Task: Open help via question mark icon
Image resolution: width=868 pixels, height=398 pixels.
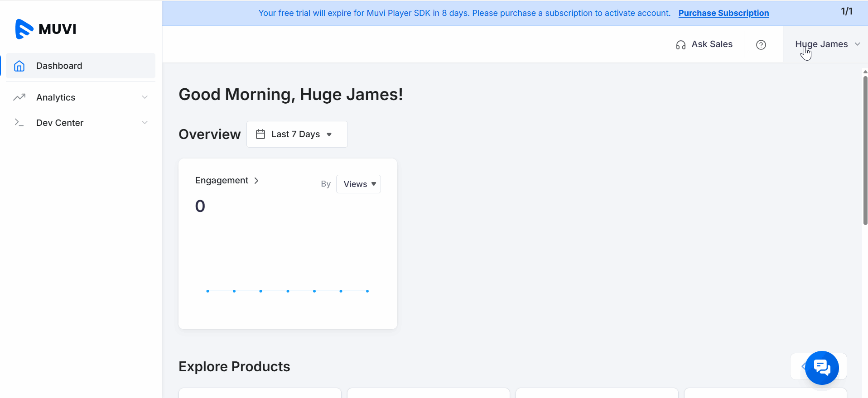Action: pos(761,45)
